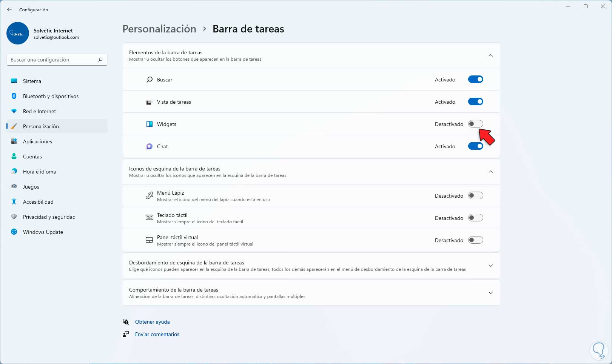Click the Bluetooth y dispositivos icon

point(14,96)
